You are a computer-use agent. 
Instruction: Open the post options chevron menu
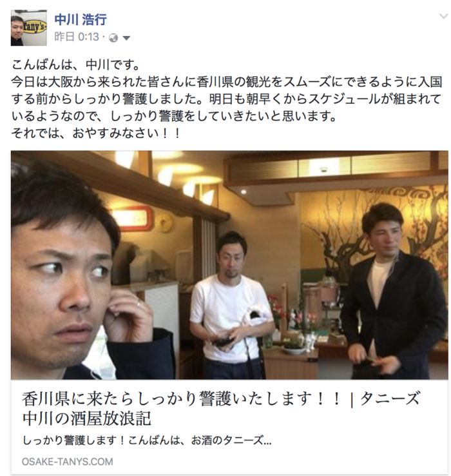coord(443,16)
